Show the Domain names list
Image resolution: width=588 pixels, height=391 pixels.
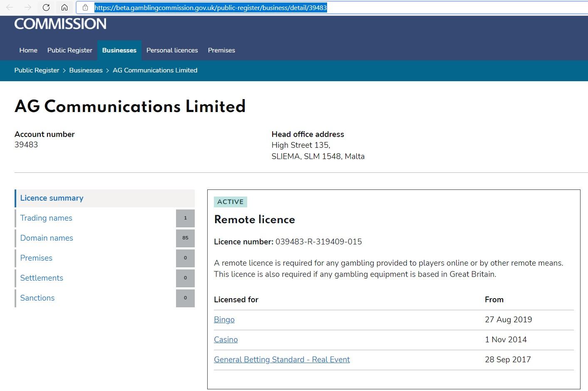point(47,238)
